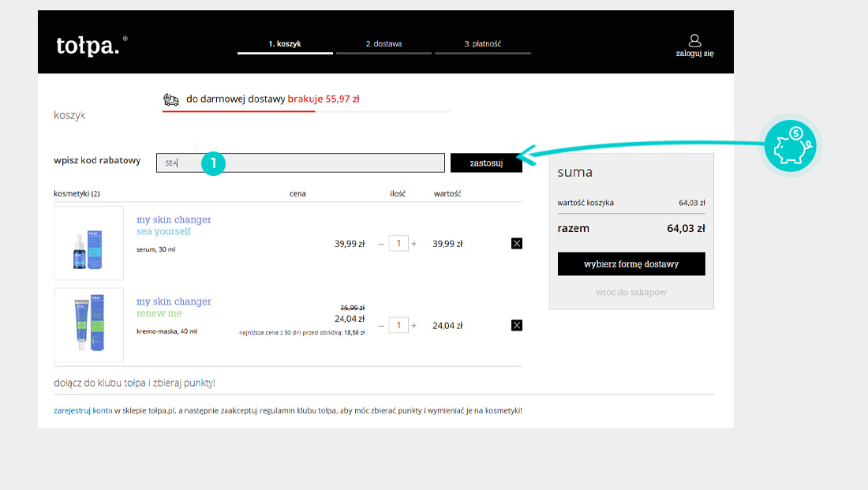Screen dimensions: 868x490
Task: Click the serum, 30 ml description
Action: coord(155,249)
